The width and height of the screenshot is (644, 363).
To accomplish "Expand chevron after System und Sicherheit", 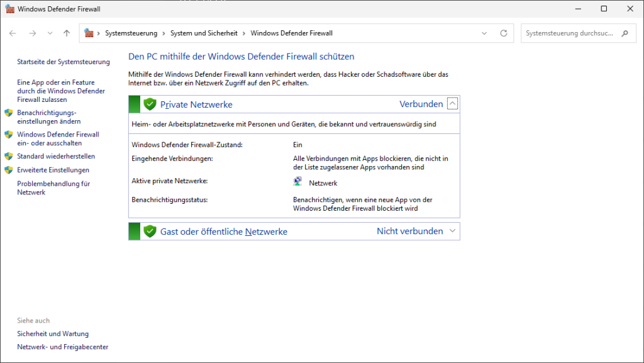I will click(244, 33).
